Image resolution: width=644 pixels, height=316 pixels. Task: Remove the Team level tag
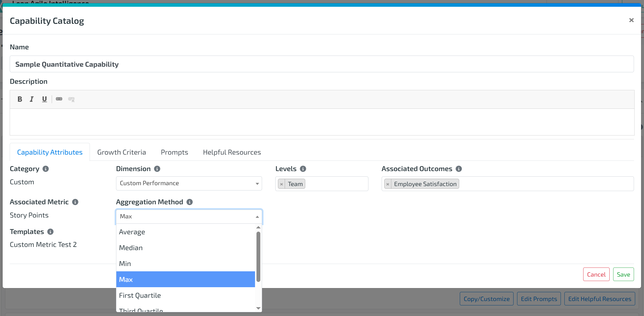click(281, 184)
